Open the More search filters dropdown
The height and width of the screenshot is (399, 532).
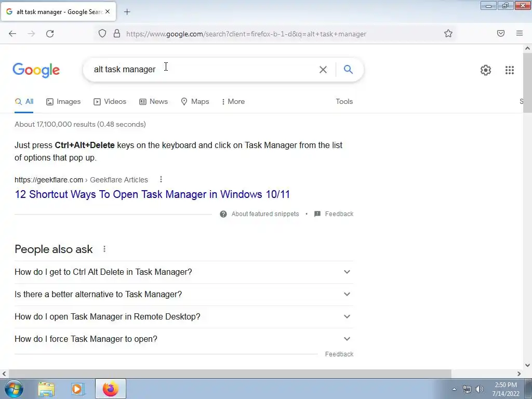pyautogui.click(x=233, y=102)
